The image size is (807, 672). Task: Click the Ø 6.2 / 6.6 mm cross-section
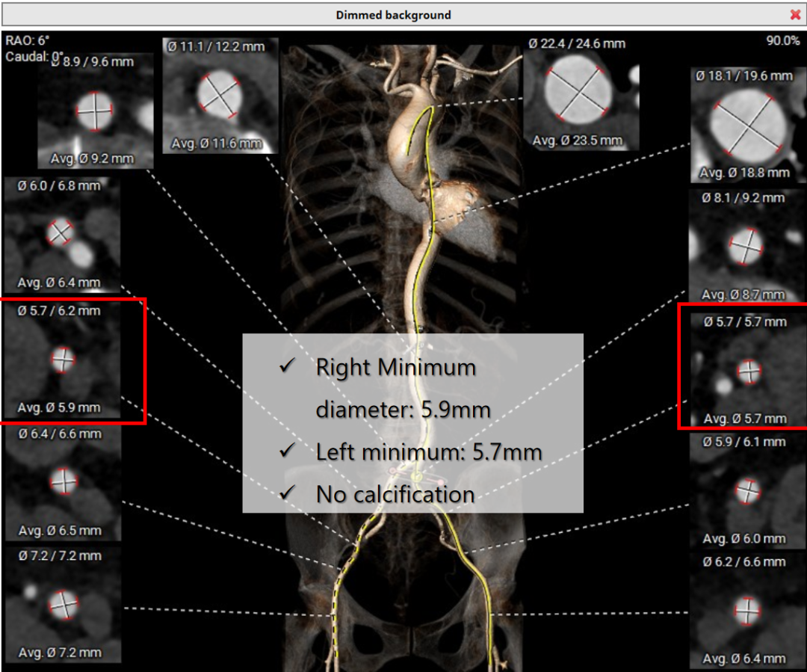(x=746, y=611)
